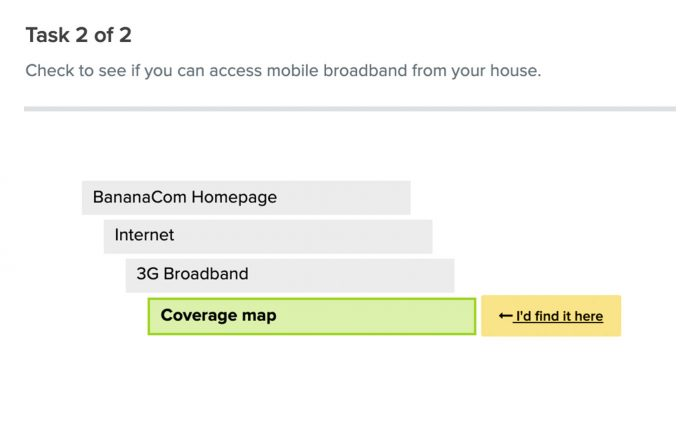Go back to the BananaCom Homepage level
The height and width of the screenshot is (438, 700).
tap(246, 198)
